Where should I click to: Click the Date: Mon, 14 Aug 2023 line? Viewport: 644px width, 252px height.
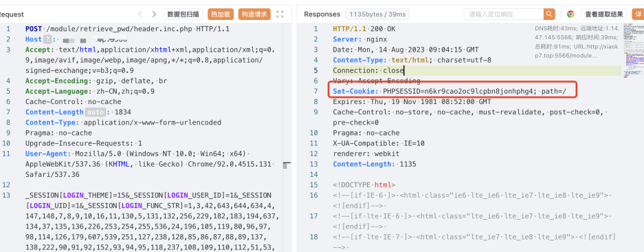click(406, 50)
